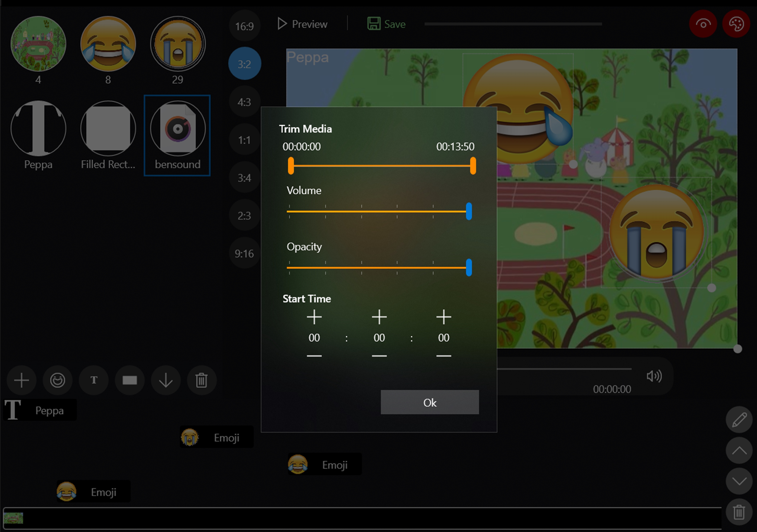757x532 pixels.
Task: Click the Volume slider handle
Action: (469, 211)
